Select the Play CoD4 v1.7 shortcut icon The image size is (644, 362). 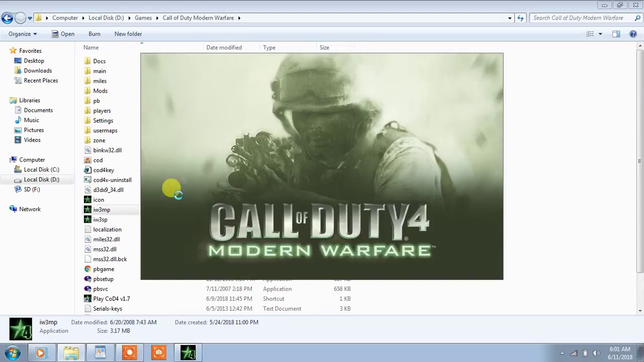coord(88,299)
